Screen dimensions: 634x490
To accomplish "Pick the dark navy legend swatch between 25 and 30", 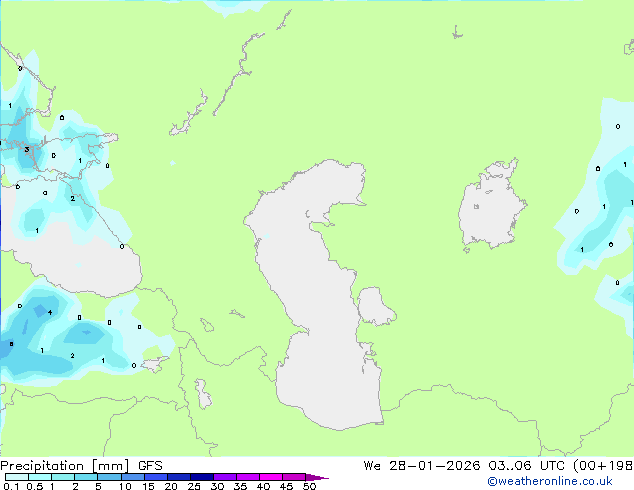I will pyautogui.click(x=202, y=477).
